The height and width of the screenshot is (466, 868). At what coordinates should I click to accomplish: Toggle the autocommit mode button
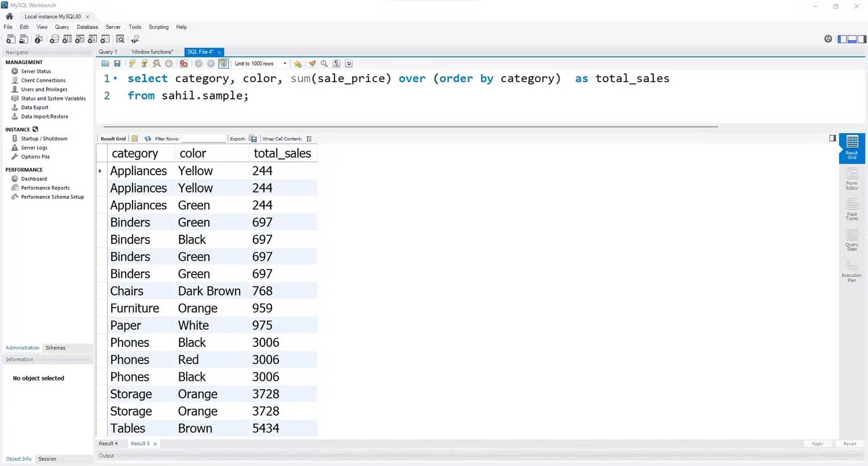point(223,64)
